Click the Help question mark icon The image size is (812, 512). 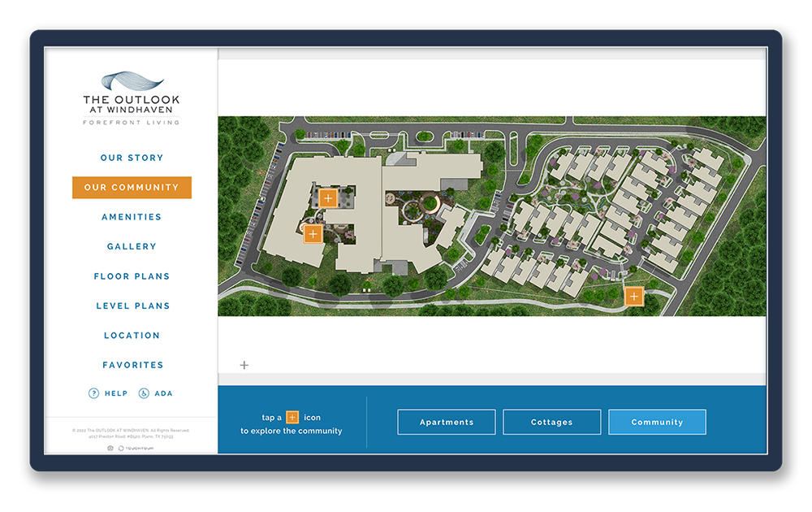(x=93, y=393)
